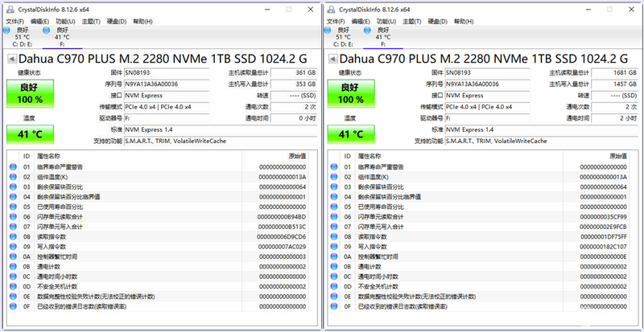Screen dimensions: 644x332
Task: Click status dot for attribute 0A in left window
Action: point(13,256)
